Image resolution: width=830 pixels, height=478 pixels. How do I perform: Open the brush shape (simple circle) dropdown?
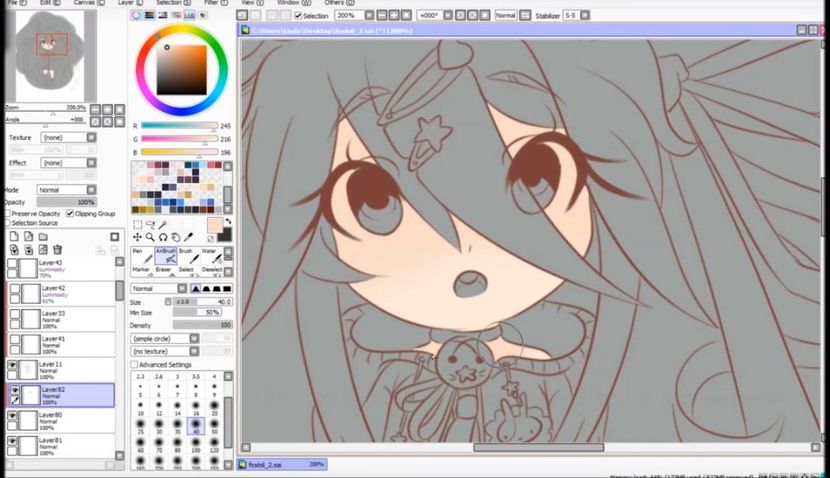(x=163, y=338)
